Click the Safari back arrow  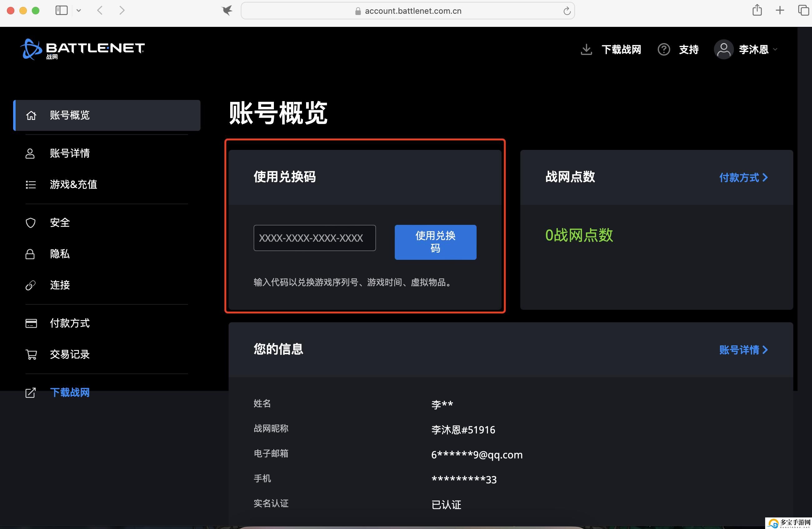(x=100, y=11)
